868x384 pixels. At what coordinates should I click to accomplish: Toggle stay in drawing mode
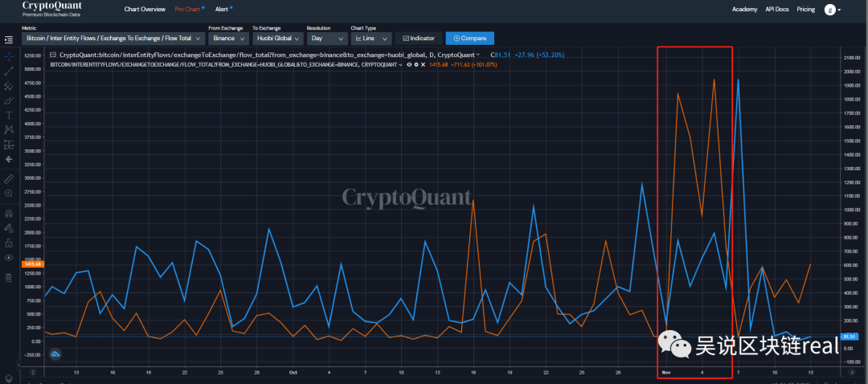(x=9, y=227)
